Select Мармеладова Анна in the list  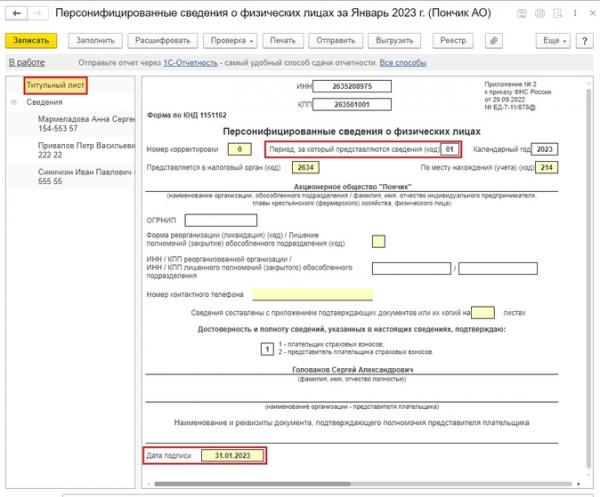tap(86, 124)
